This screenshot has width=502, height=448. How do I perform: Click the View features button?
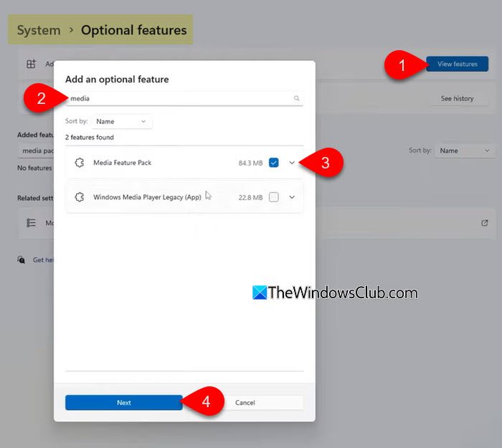(x=458, y=64)
